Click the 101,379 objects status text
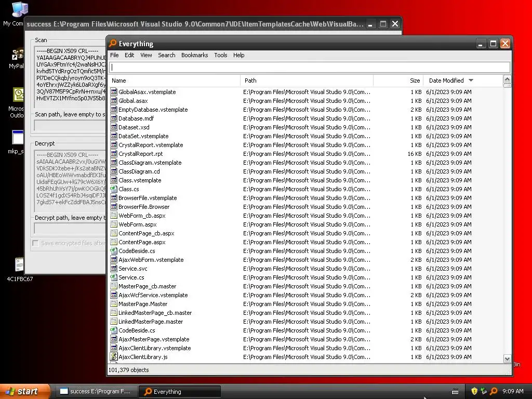 click(x=128, y=370)
